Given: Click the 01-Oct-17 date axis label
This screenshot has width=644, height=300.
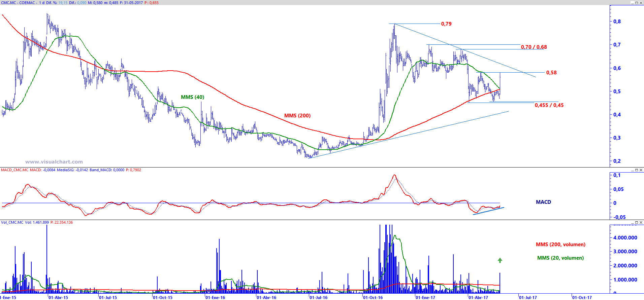Looking at the screenshot, I should coord(582,297).
